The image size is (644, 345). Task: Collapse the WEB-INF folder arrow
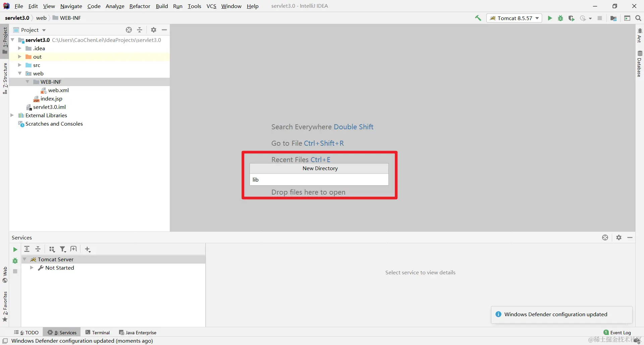point(28,82)
